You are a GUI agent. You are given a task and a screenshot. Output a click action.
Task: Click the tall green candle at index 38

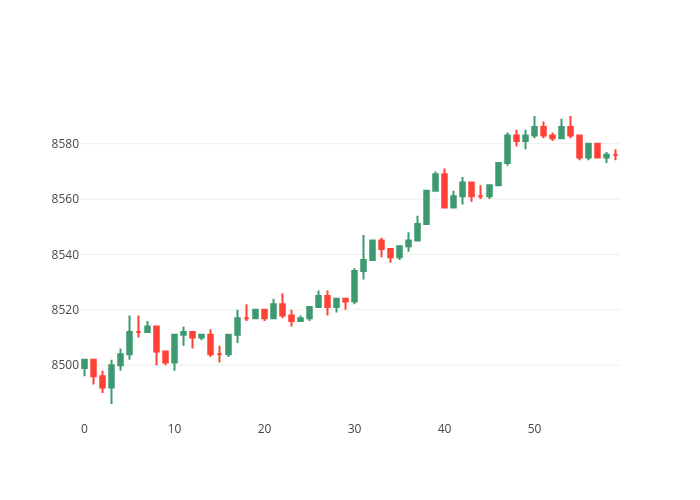[x=426, y=207]
